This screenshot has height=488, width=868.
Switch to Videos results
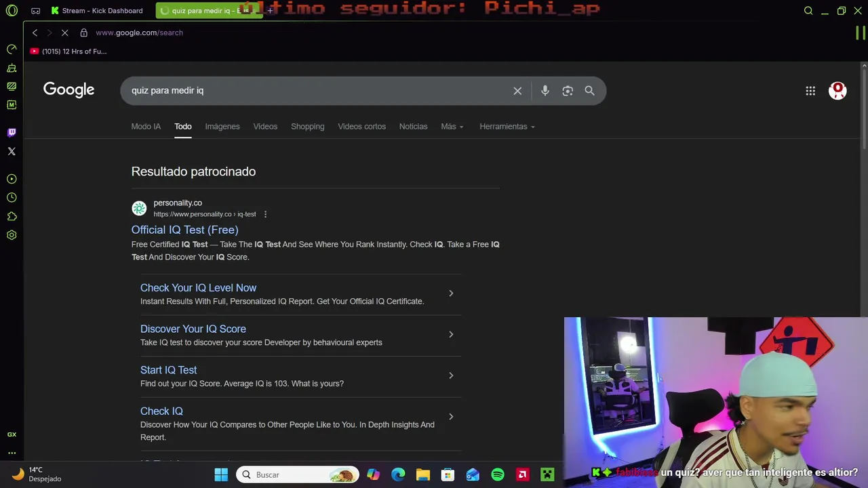point(265,127)
